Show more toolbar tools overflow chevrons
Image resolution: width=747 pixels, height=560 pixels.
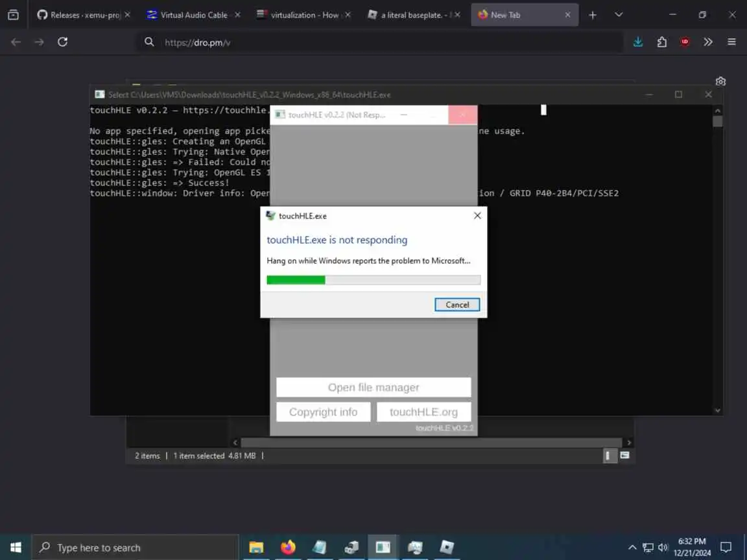click(708, 42)
